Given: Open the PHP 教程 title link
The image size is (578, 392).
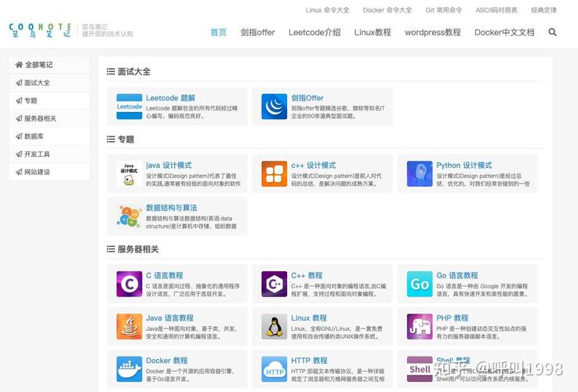Looking at the screenshot, I should point(453,318).
